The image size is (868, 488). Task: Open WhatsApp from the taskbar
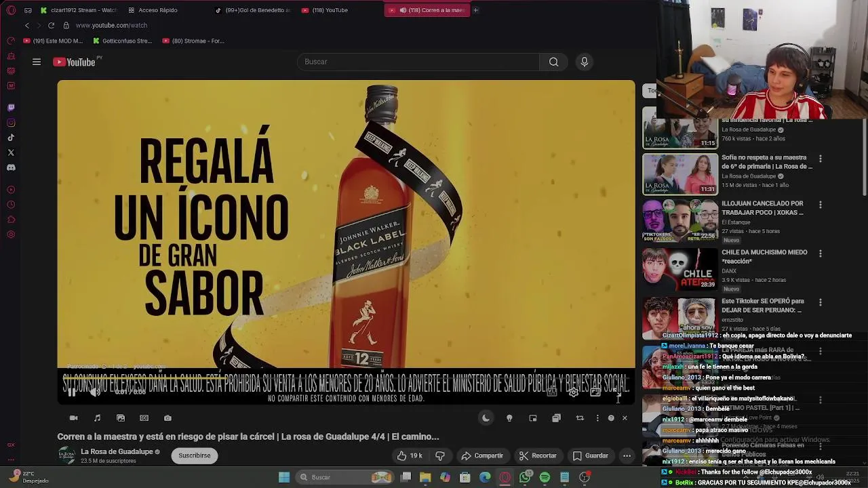point(525,477)
